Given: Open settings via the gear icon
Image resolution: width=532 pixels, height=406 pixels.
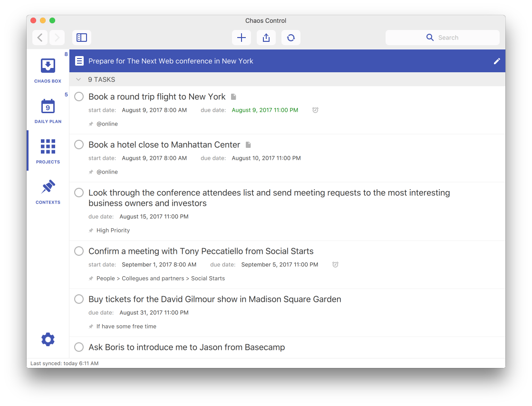Looking at the screenshot, I should pyautogui.click(x=48, y=339).
